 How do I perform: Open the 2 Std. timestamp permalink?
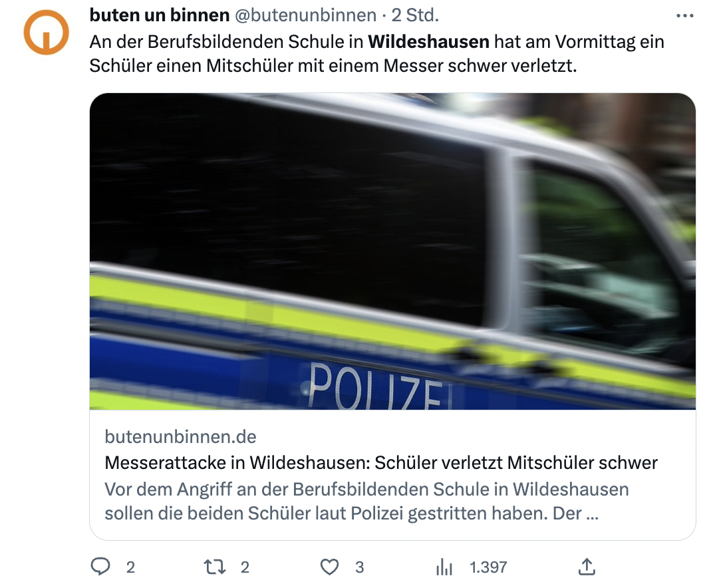coord(415,15)
